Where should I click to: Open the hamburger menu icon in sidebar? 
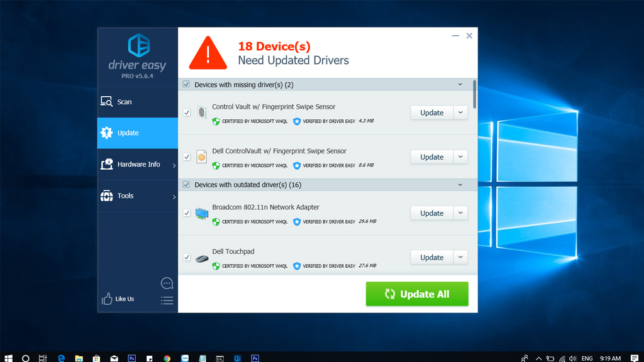click(167, 300)
